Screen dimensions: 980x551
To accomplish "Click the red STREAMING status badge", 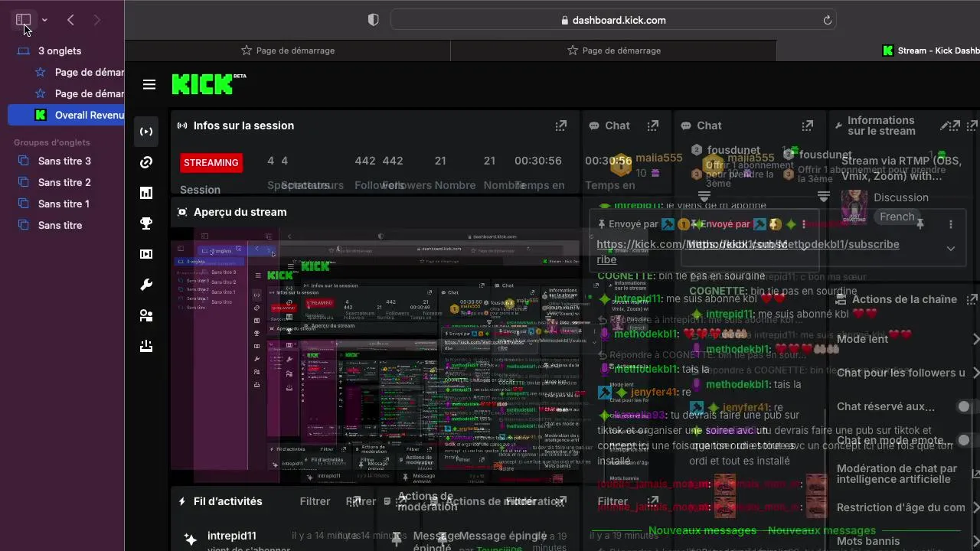I will click(x=211, y=162).
